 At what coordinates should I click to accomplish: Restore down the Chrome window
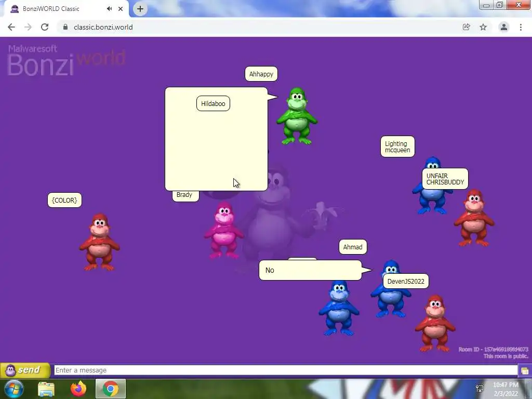point(500,5)
